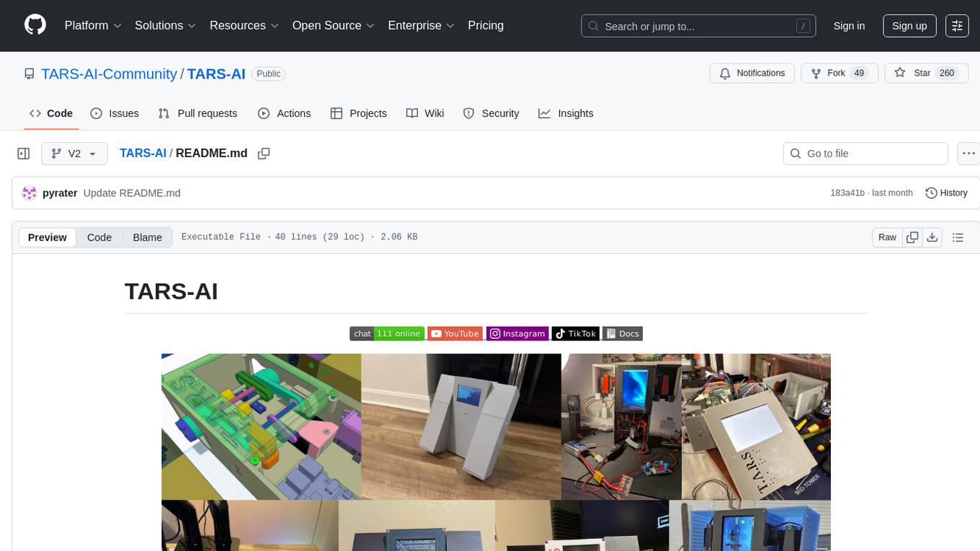Viewport: 980px width, 551px height.
Task: Open the Wiki tab
Action: tap(425, 113)
